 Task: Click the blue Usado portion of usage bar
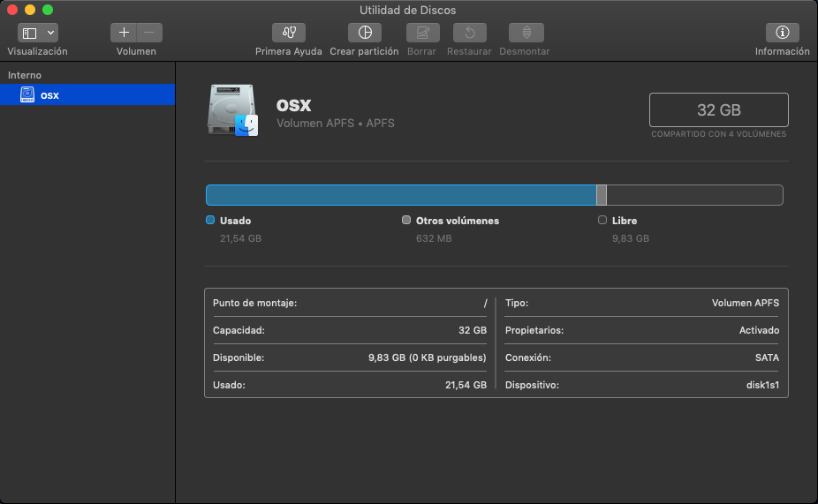(401, 195)
